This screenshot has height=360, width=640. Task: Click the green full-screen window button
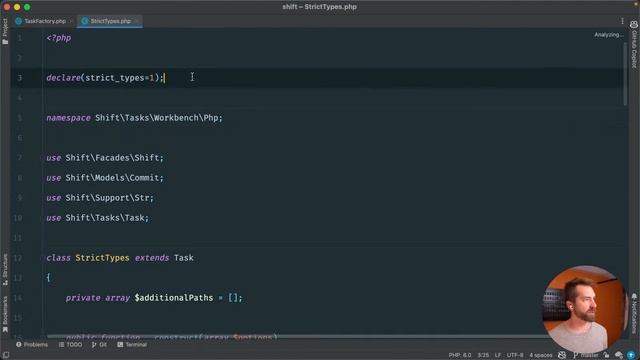[27, 7]
